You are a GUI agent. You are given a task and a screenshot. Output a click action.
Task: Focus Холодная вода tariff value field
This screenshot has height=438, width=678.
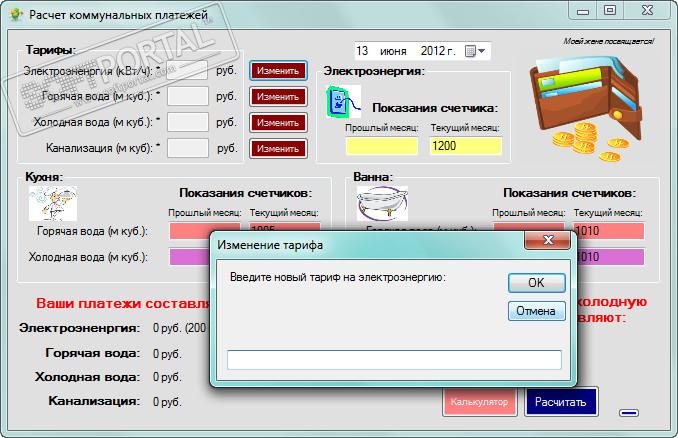click(x=188, y=122)
